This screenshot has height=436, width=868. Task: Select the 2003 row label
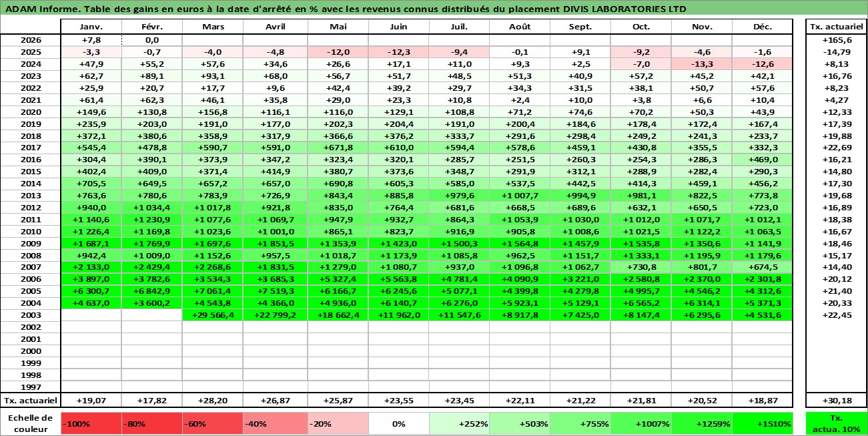point(31,315)
